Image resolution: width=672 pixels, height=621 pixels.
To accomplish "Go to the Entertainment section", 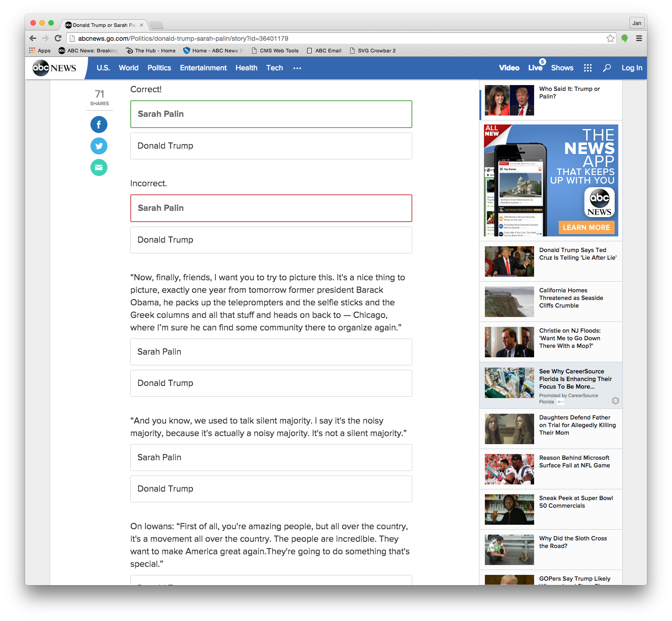I will click(x=203, y=68).
